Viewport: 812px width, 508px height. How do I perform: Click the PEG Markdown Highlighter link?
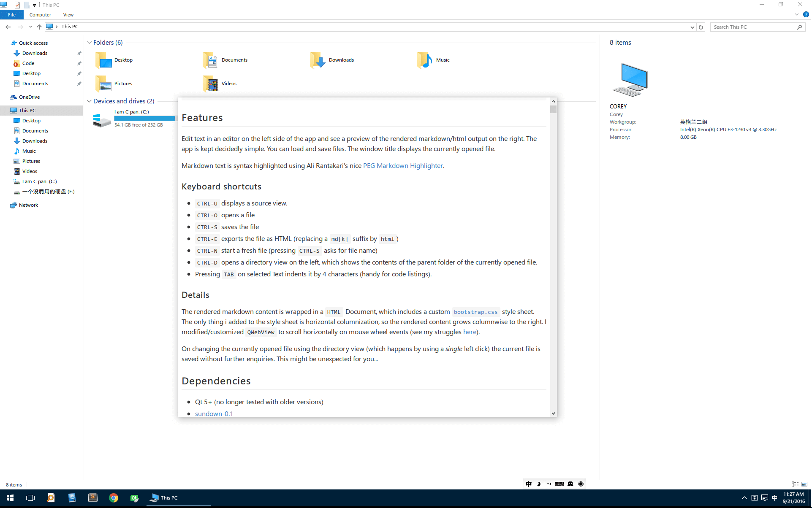click(x=403, y=165)
